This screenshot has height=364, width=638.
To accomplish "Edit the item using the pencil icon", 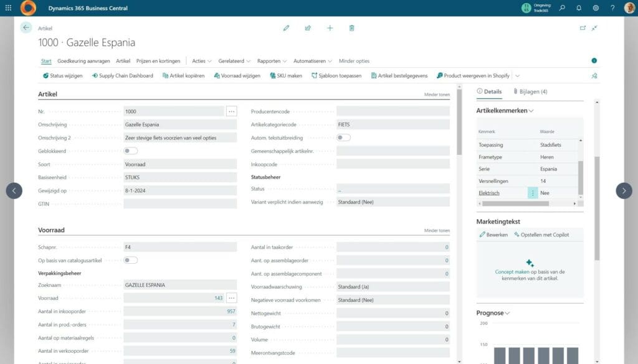I will [x=286, y=28].
